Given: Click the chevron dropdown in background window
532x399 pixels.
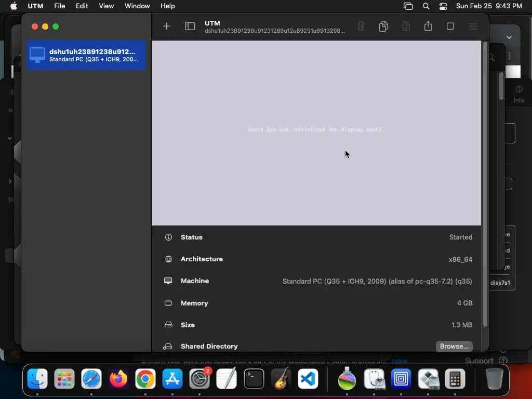Looking at the screenshot, I should (x=509, y=37).
